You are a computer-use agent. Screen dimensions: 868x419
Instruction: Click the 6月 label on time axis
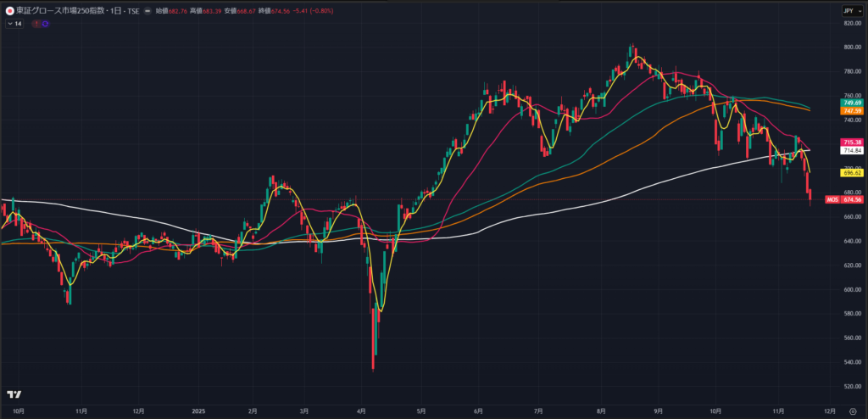[x=479, y=411]
